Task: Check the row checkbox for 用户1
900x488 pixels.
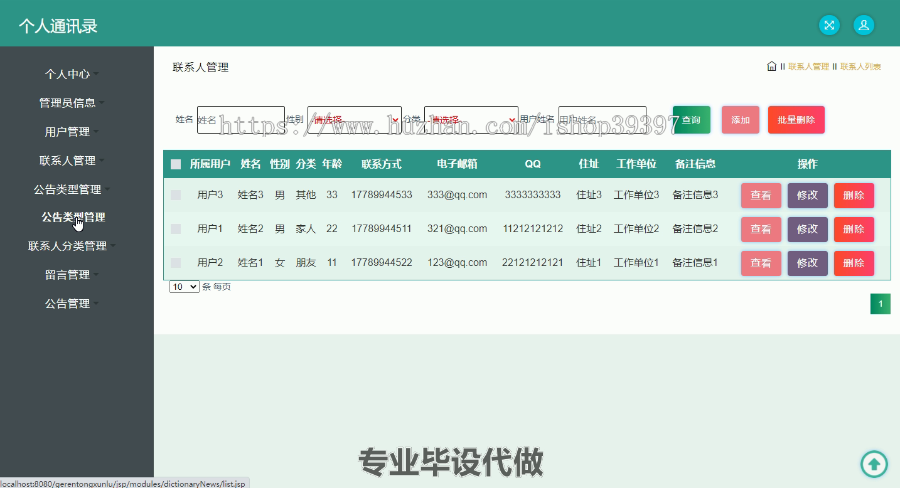Action: 176,229
